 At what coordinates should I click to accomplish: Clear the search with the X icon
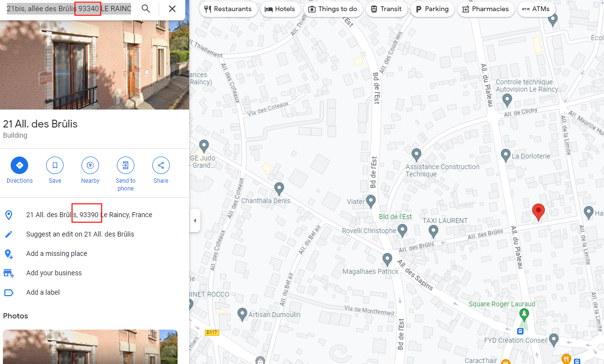(x=172, y=9)
